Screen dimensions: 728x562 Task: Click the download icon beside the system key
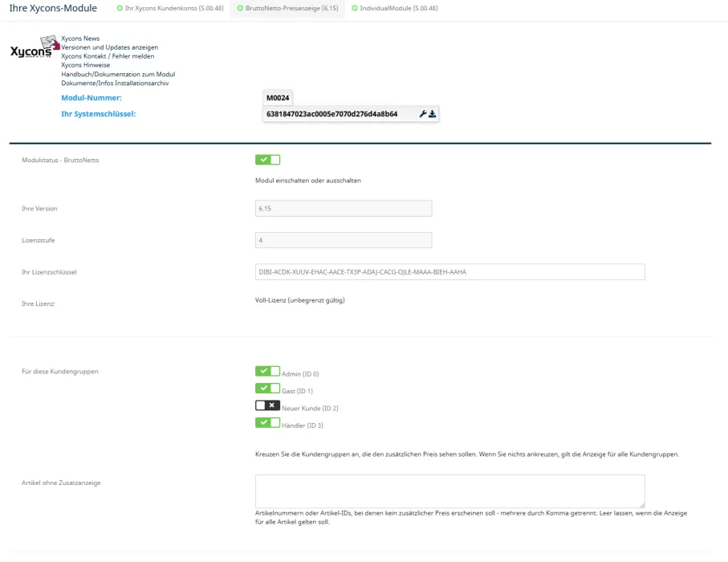click(433, 114)
